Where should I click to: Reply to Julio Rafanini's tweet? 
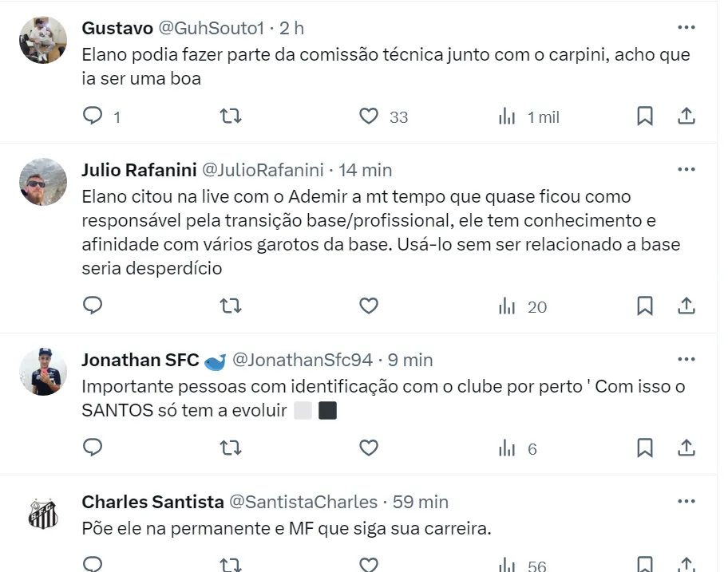point(93,306)
